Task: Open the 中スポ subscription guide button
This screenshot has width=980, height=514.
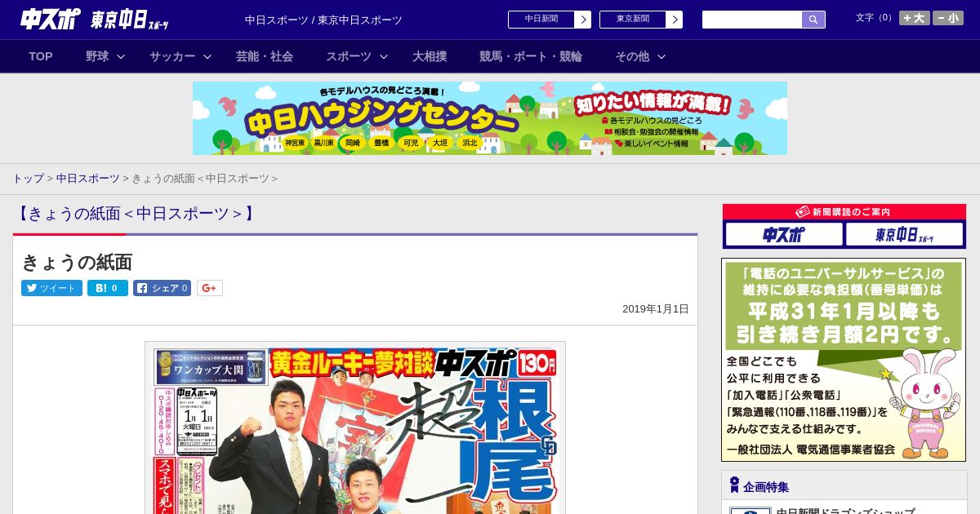Action: point(784,235)
